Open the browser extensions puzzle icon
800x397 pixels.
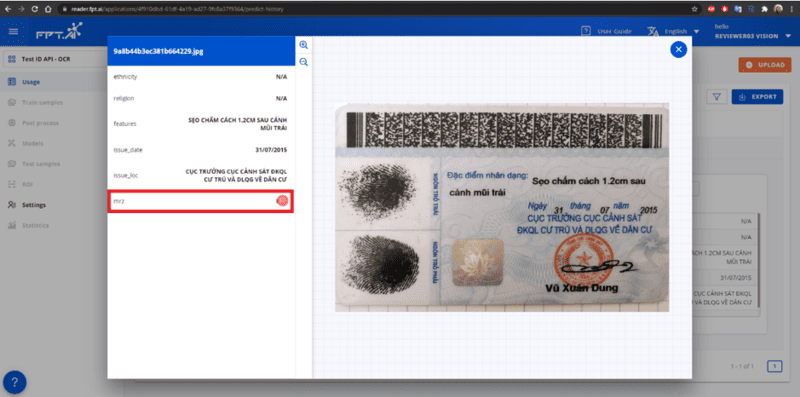pyautogui.click(x=764, y=9)
